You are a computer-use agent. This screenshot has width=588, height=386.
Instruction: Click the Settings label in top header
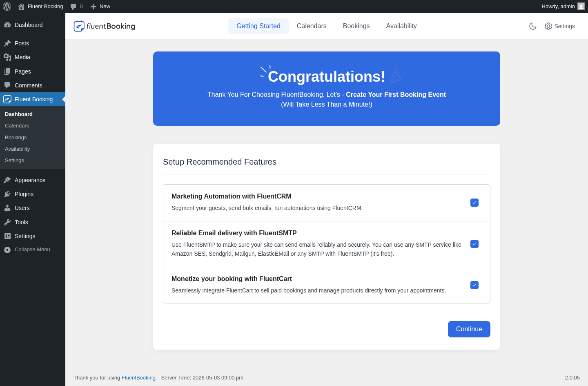point(564,26)
